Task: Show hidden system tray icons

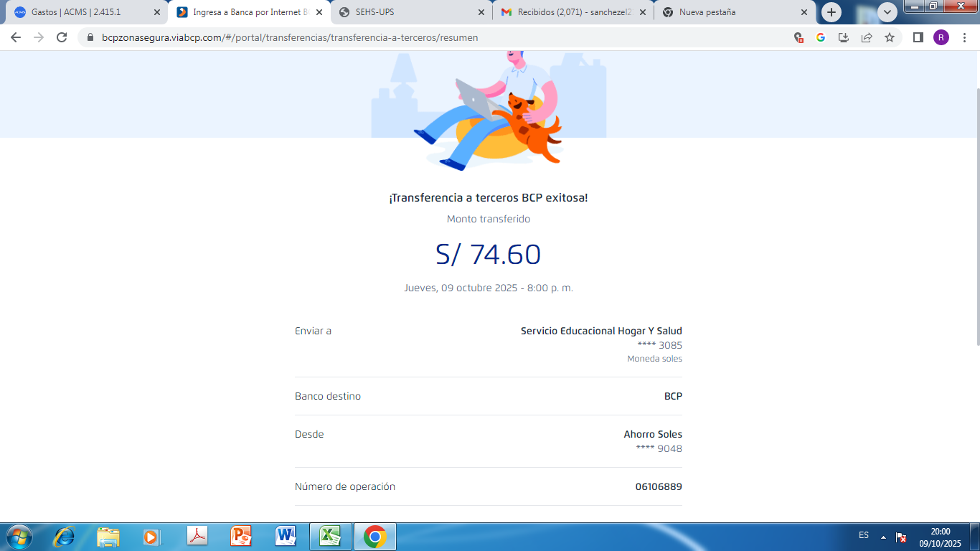Action: click(x=883, y=537)
